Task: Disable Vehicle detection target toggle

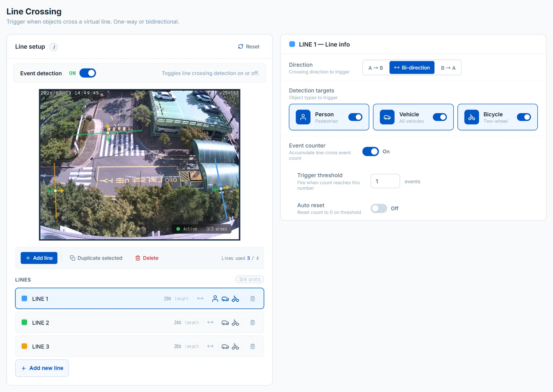Action: [x=440, y=117]
